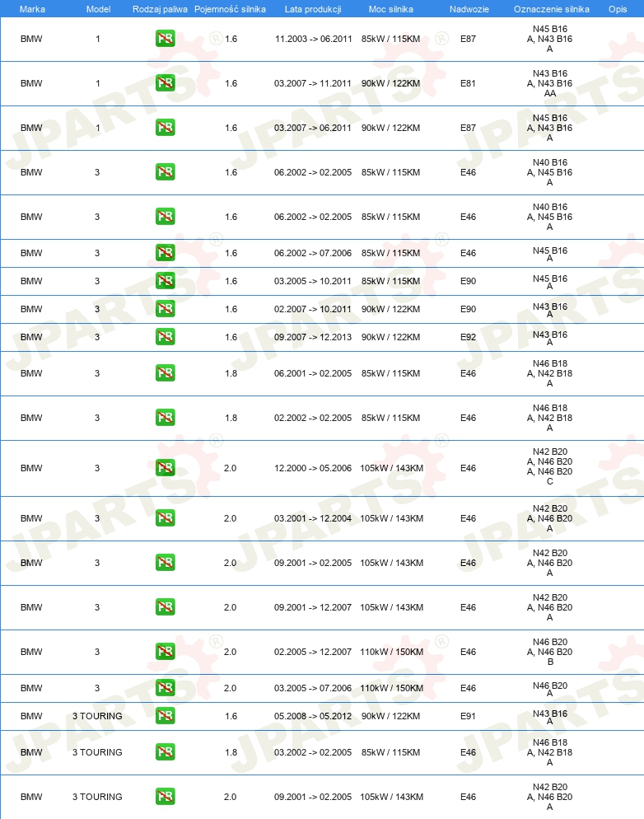Click the fuel icon for the BMW 1 E81 row
644x819 pixels.
pos(165,83)
